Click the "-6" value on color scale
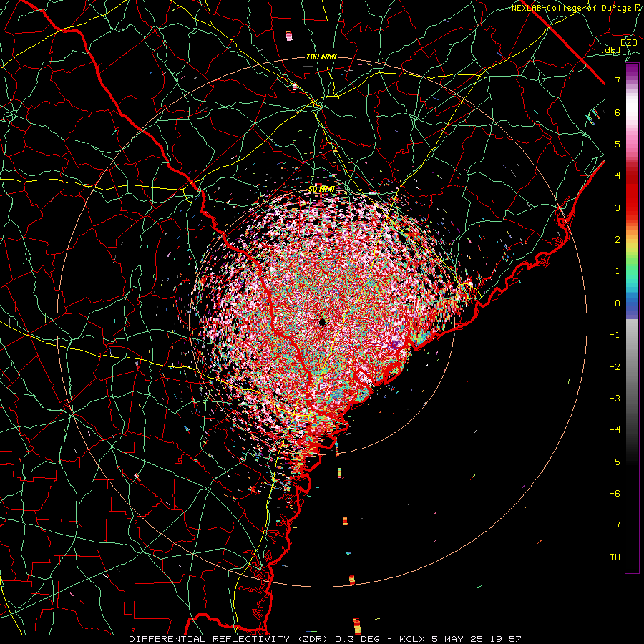644x644 pixels. pyautogui.click(x=615, y=494)
